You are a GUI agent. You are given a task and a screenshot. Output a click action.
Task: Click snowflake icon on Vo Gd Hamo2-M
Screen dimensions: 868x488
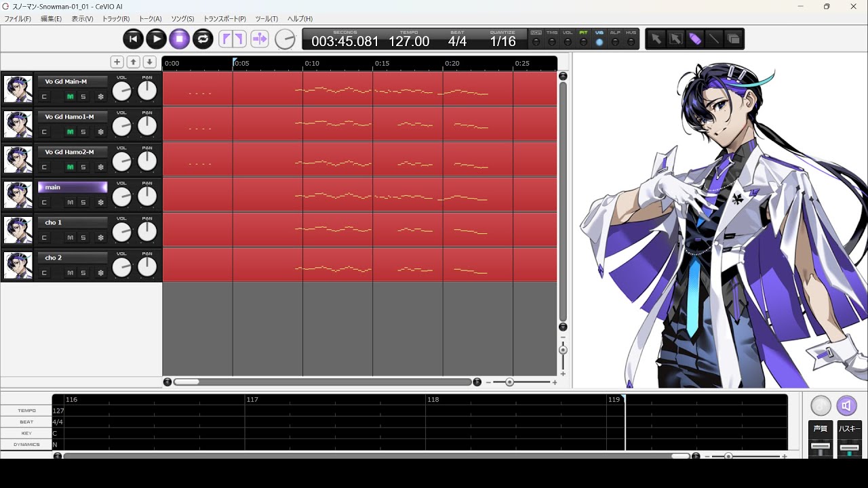[100, 167]
